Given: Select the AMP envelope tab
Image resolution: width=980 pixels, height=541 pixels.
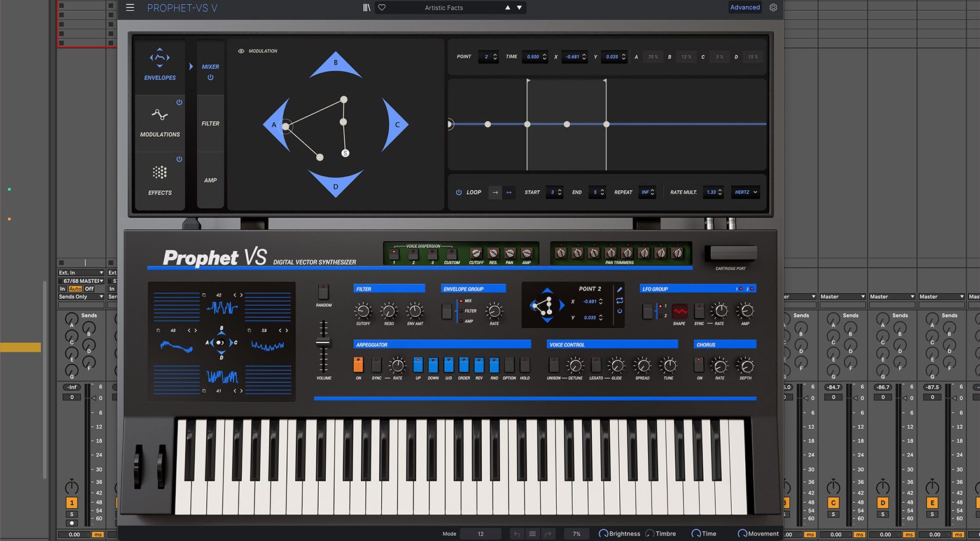Looking at the screenshot, I should coord(211,180).
